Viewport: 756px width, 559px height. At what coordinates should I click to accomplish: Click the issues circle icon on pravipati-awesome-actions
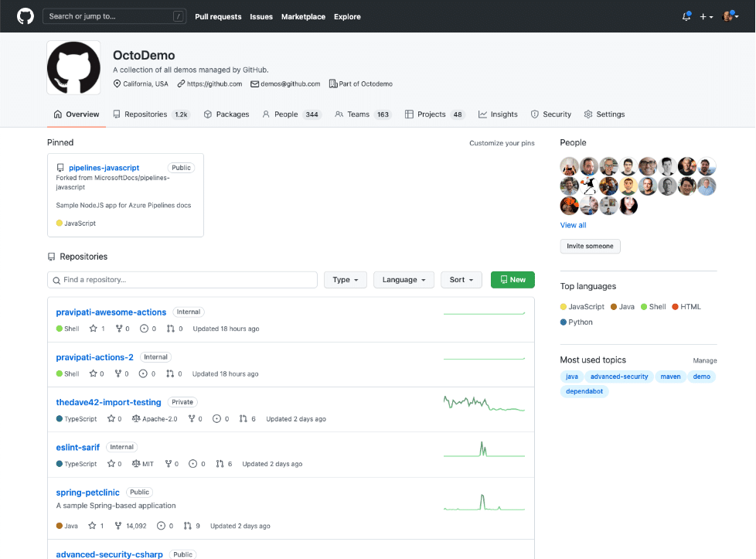(x=145, y=328)
